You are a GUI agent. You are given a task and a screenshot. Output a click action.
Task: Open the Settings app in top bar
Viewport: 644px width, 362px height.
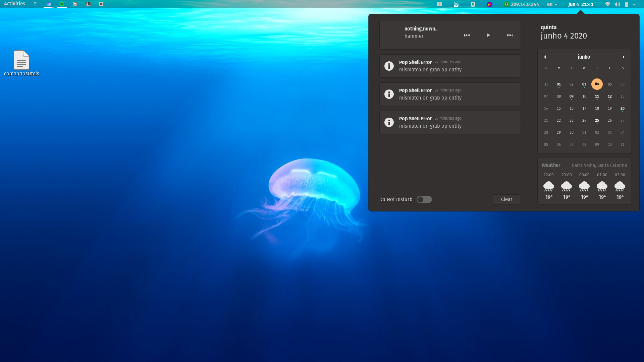tap(101, 4)
